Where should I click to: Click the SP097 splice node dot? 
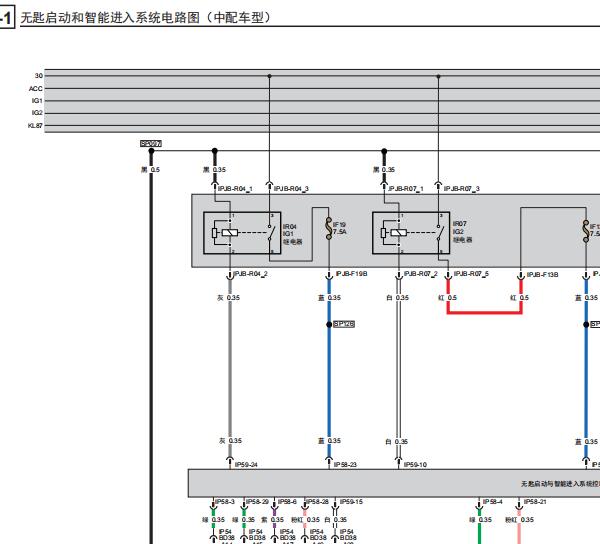[x=151, y=151]
